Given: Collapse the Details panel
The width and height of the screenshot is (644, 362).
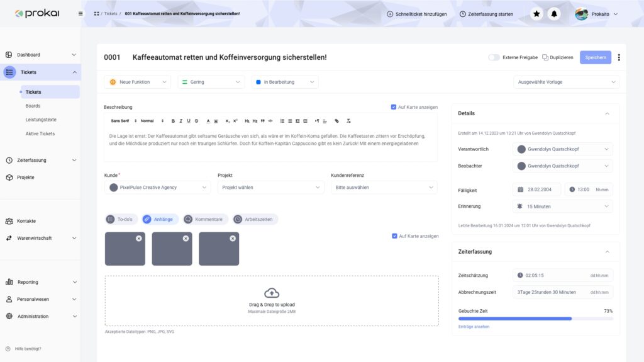Looking at the screenshot, I should [x=607, y=113].
